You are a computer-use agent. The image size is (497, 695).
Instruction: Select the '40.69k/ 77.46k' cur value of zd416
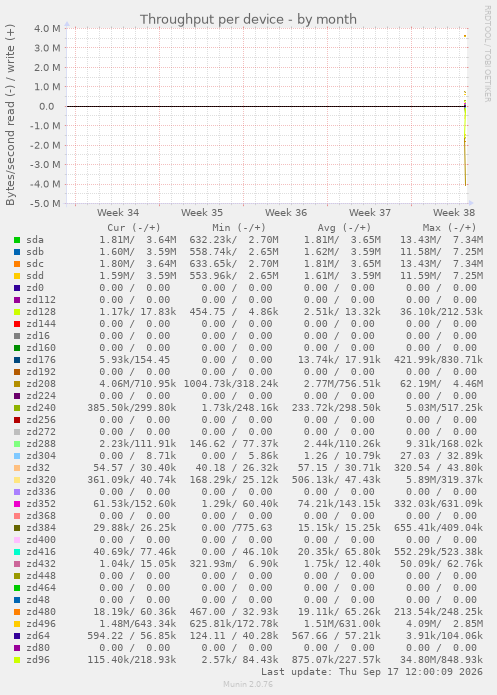pos(135,552)
